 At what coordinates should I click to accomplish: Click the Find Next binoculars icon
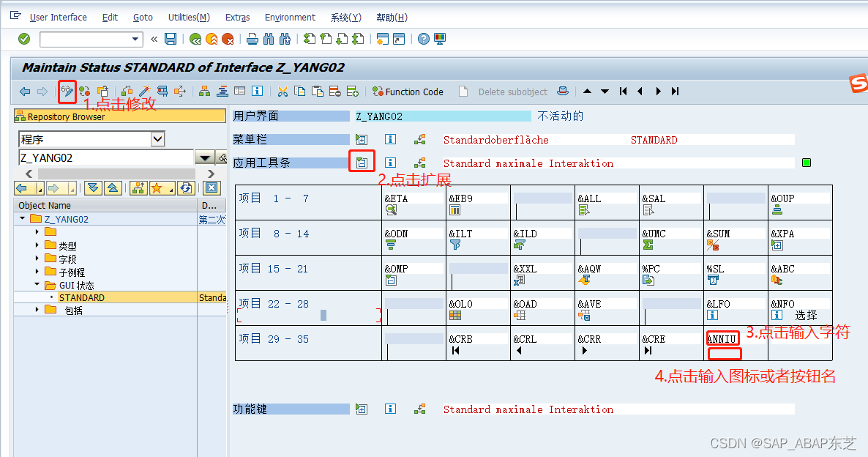click(285, 39)
